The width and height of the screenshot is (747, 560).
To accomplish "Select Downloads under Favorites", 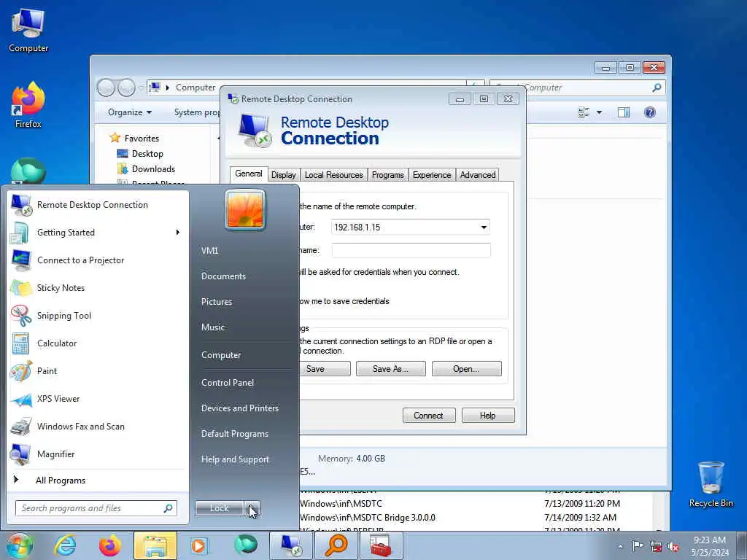I will click(x=146, y=169).
